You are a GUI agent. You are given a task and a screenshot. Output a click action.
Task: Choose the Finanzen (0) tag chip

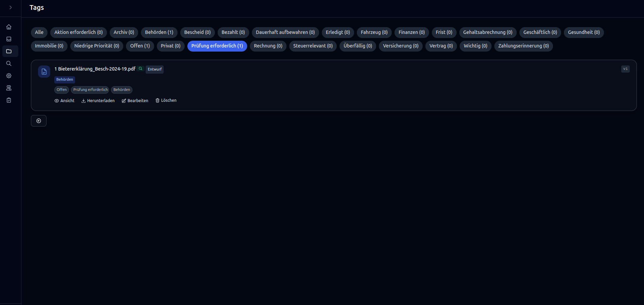[x=412, y=32]
